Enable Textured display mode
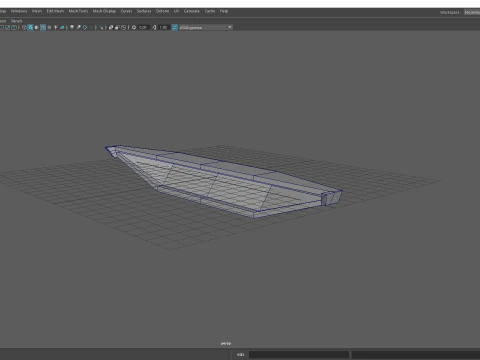This screenshot has width=480, height=360. click(x=49, y=27)
